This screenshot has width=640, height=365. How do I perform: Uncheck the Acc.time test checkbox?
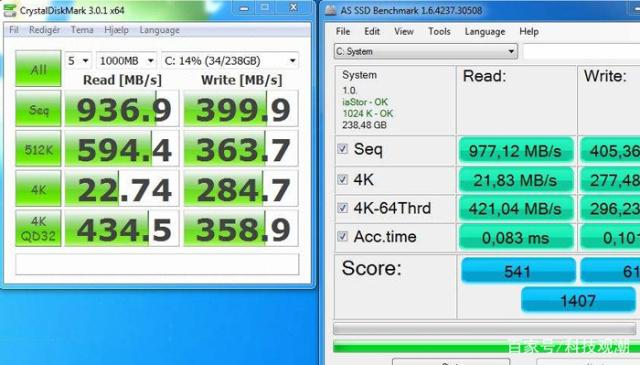342,236
